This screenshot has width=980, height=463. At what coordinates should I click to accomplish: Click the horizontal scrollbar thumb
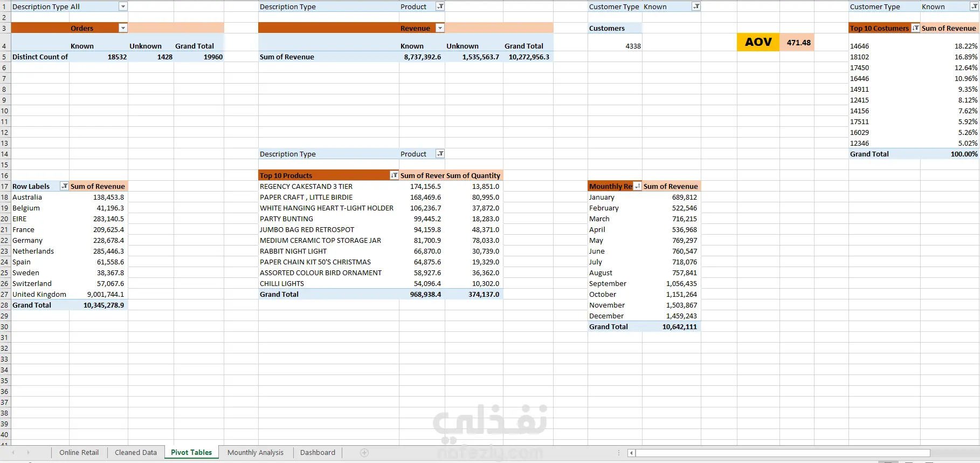[x=782, y=453]
